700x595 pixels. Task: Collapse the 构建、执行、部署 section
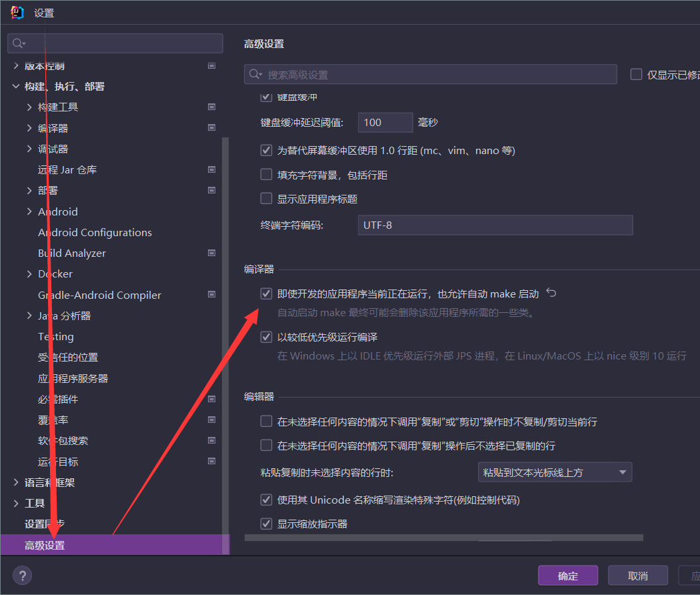(x=16, y=87)
